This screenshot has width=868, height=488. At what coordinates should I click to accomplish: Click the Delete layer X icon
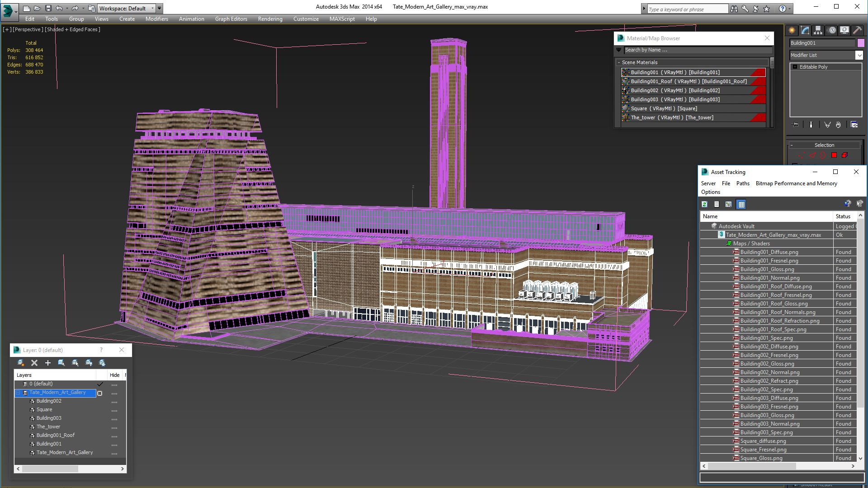34,363
